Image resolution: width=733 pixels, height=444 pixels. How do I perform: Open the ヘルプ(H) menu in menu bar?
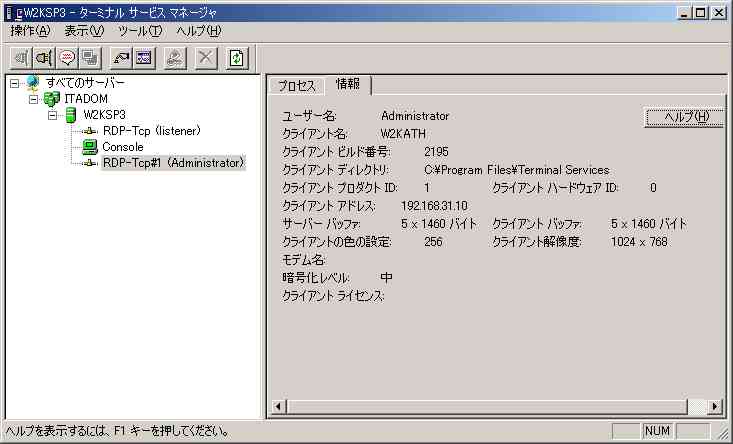tap(199, 31)
